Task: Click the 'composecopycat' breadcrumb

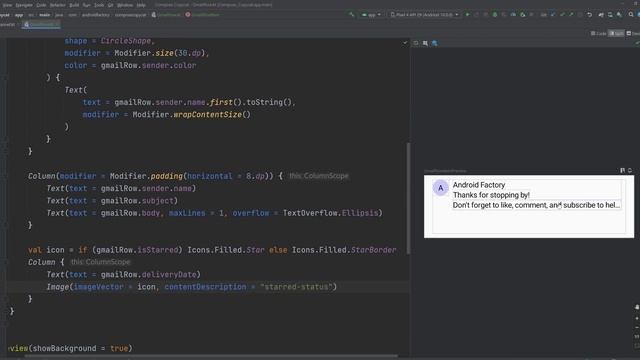Action: pos(130,15)
